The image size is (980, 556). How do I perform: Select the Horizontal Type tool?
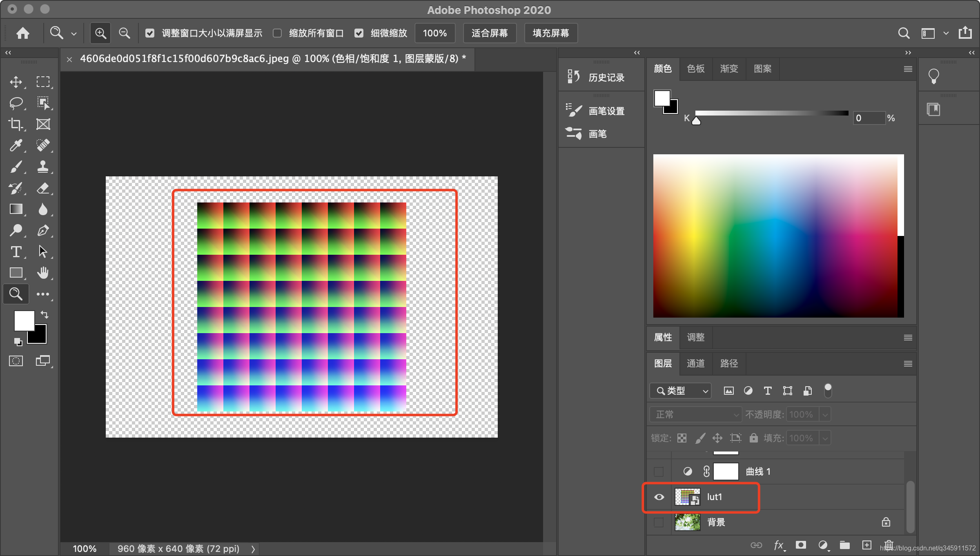coord(16,251)
